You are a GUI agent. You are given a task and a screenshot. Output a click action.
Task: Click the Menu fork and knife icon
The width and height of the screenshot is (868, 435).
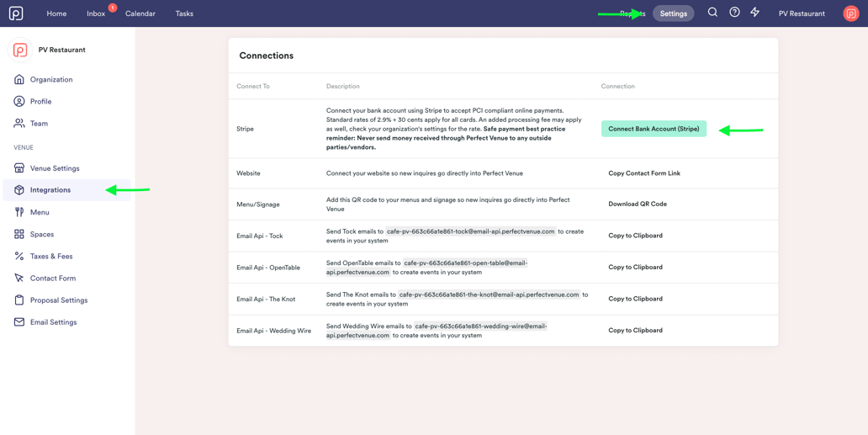[19, 212]
